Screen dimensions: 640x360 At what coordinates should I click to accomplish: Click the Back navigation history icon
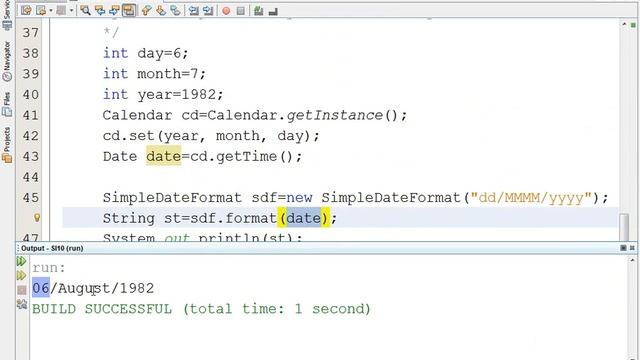[x=41, y=10]
